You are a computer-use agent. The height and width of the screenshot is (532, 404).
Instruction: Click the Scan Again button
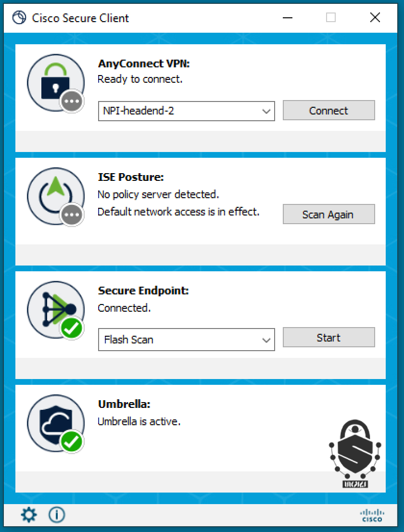(x=328, y=214)
